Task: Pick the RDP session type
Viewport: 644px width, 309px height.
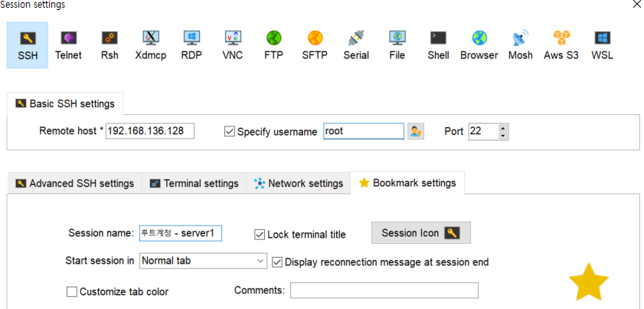Action: 191,45
